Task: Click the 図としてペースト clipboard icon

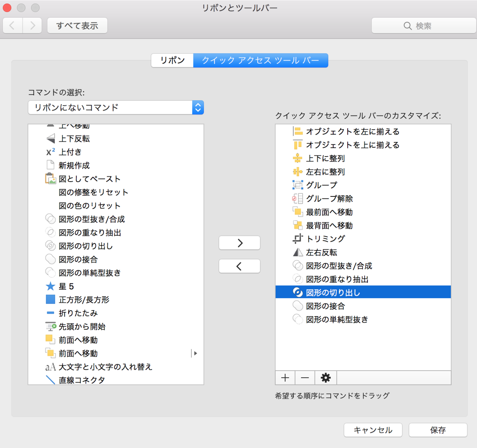Action: pos(50,179)
